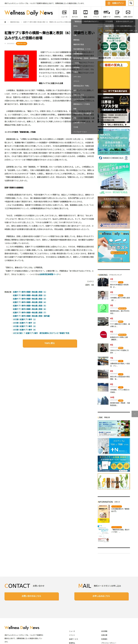The height and width of the screenshot is (644, 138).
Task: Select 健康食品広告の「判例」 menu entry
Action: pyautogui.click(x=81, y=86)
